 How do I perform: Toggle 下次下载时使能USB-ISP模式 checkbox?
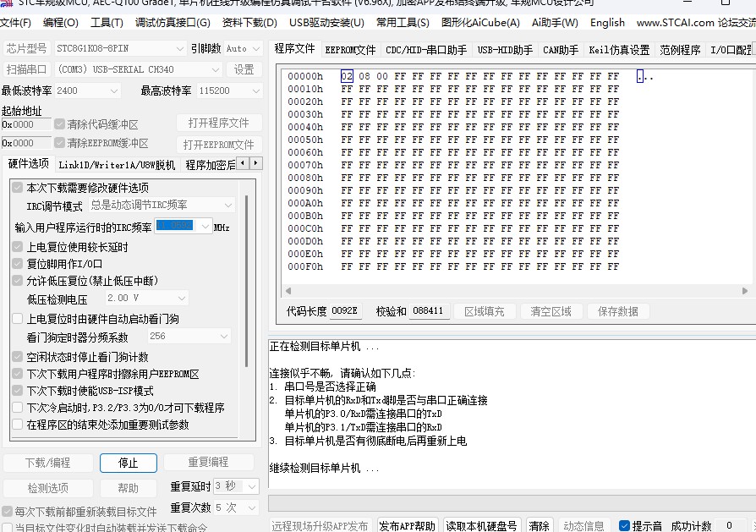18,390
